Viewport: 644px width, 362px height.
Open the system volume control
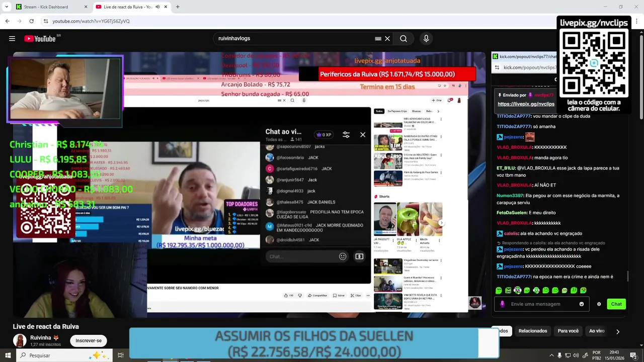pyautogui.click(x=576, y=355)
